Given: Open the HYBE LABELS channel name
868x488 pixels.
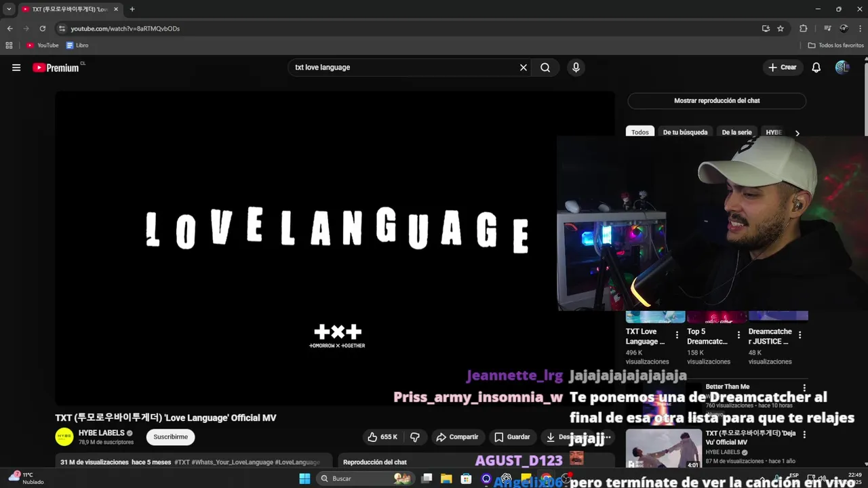Looking at the screenshot, I should [x=101, y=433].
